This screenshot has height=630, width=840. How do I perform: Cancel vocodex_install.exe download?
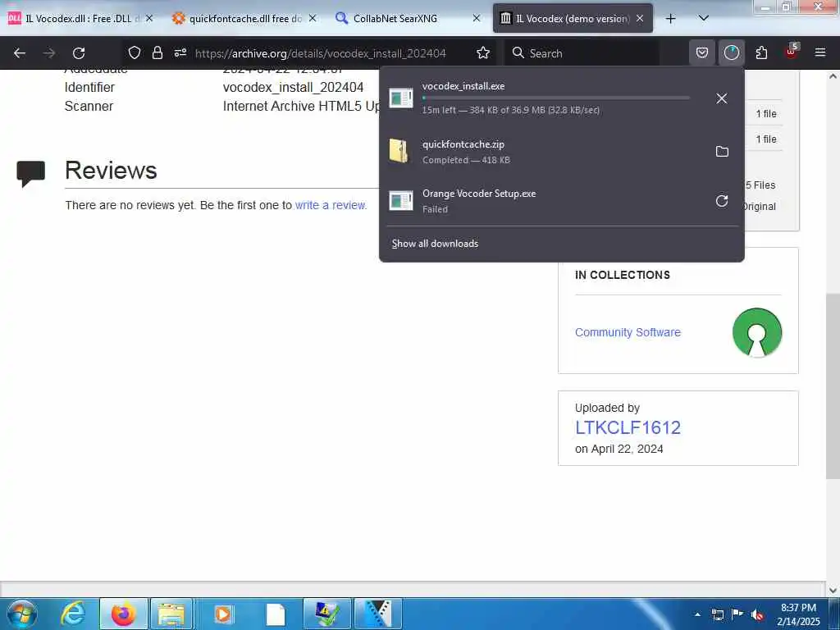coord(722,98)
